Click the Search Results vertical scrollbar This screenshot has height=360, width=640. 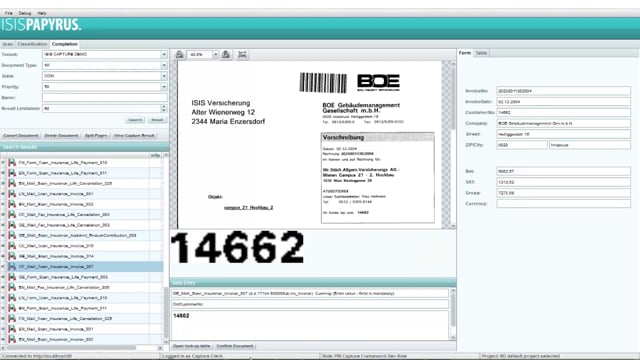point(166,249)
